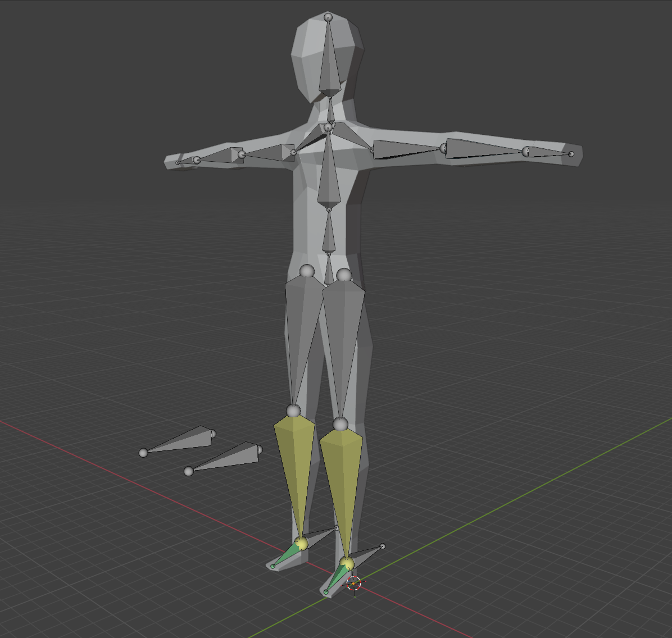Select the green foot bone of the rear foot
The height and width of the screenshot is (638, 672).
tap(287, 554)
